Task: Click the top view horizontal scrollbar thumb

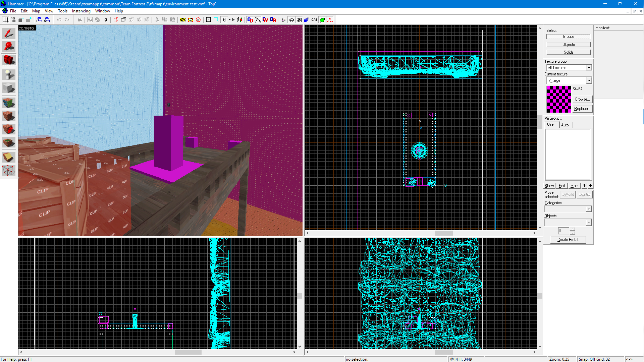Action: (443, 233)
